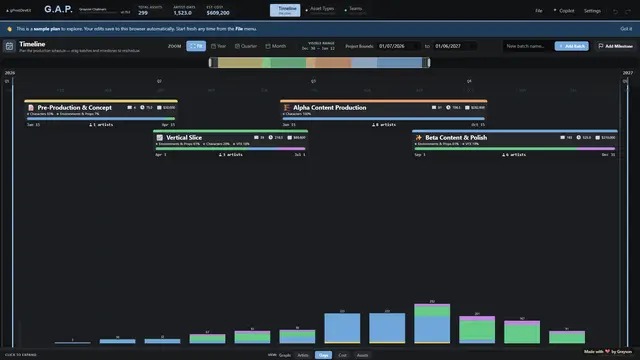Image resolution: width=640 pixels, height=360 pixels.
Task: Switch zoom to Quarter
Action: coord(246,46)
